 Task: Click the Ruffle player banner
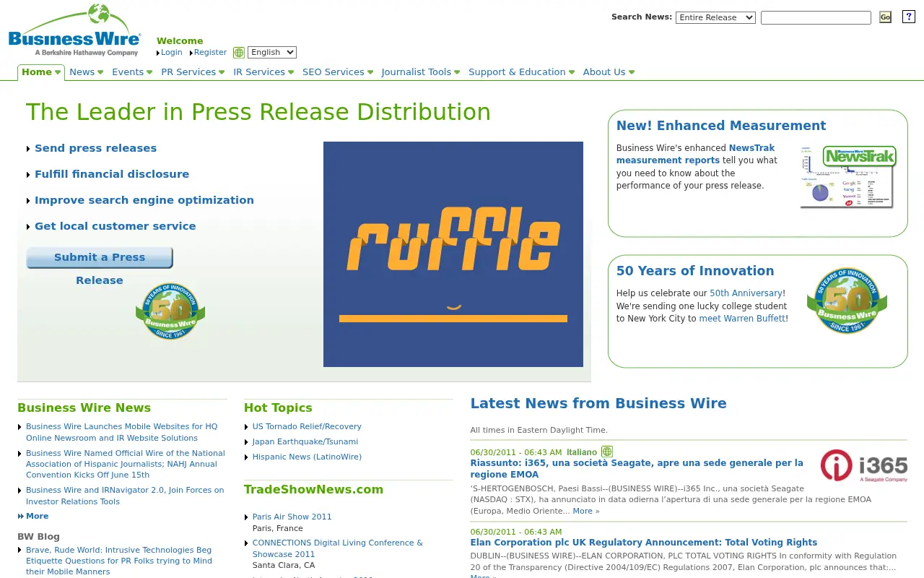(453, 254)
